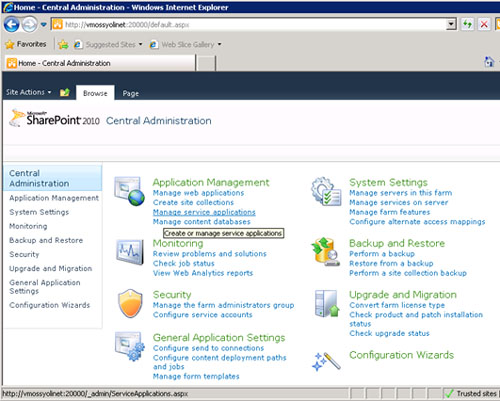The image size is (500, 401).
Task: Switch to the Page ribbon tab
Action: point(131,94)
